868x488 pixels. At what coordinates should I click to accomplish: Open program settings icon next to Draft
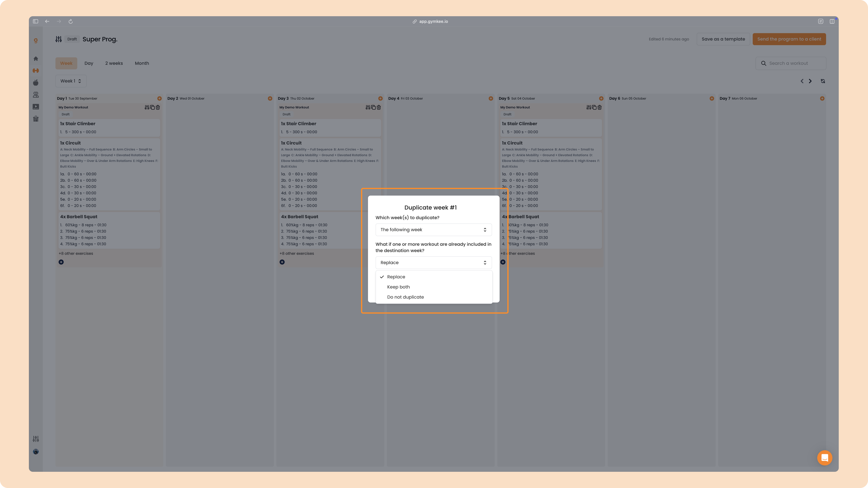(59, 39)
